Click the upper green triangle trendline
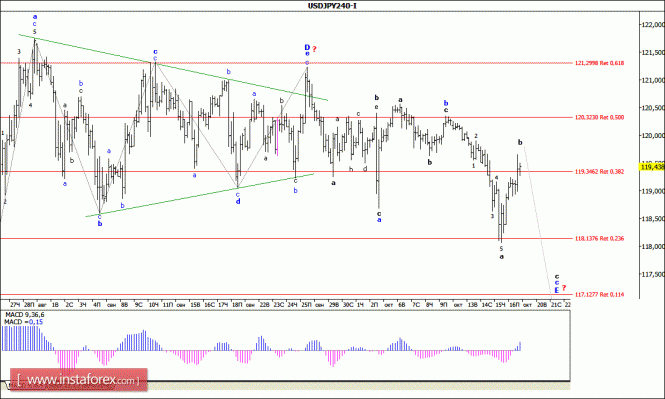 pos(173,67)
